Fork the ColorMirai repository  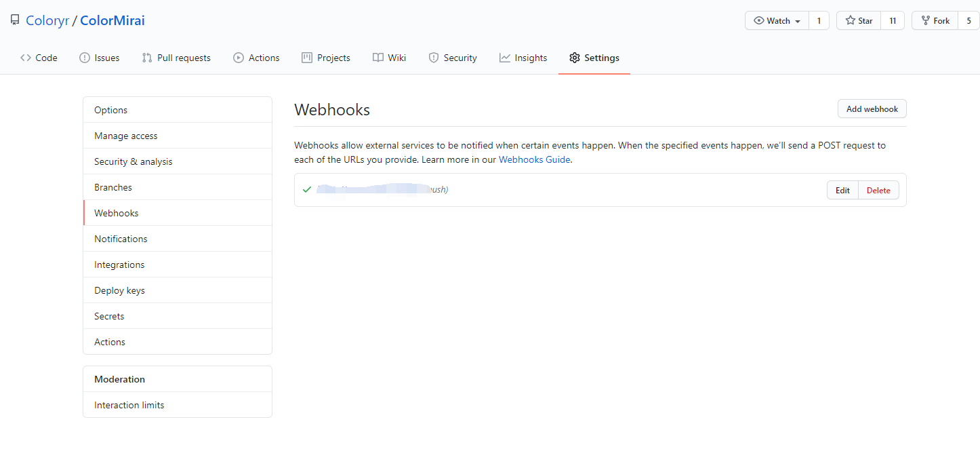935,21
